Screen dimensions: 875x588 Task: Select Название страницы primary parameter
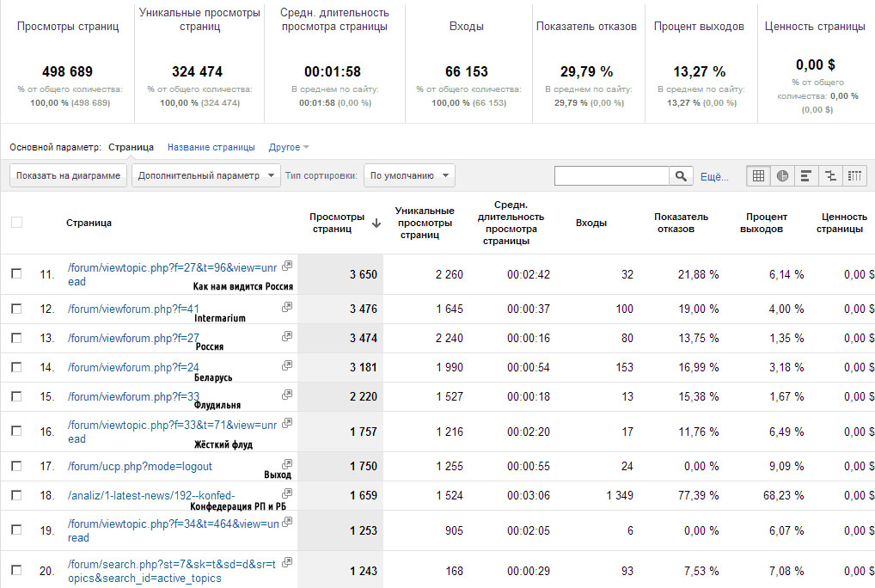211,147
